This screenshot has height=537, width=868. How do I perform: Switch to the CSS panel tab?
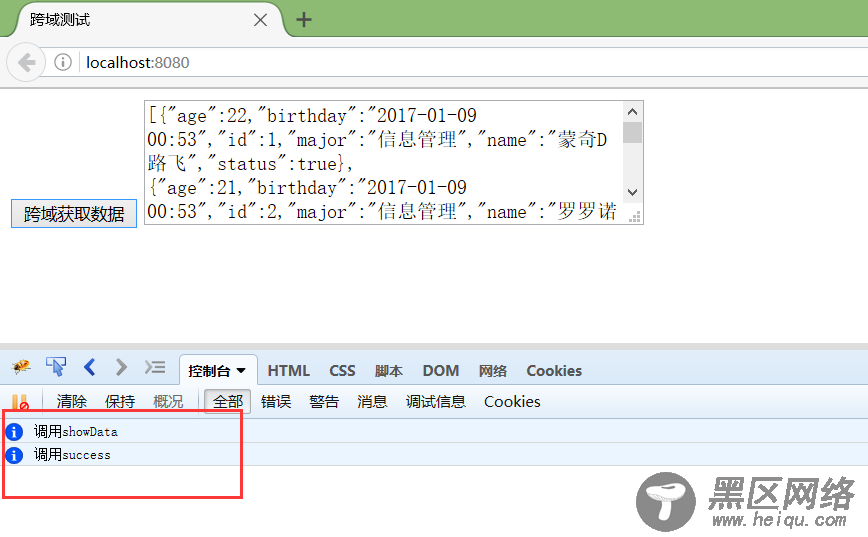tap(342, 370)
